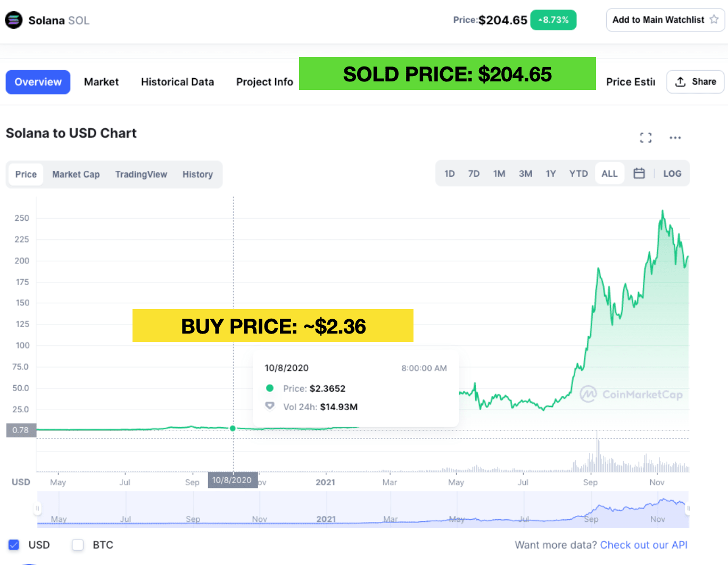
Task: Click the watchlist star icon
Action: tap(714, 20)
